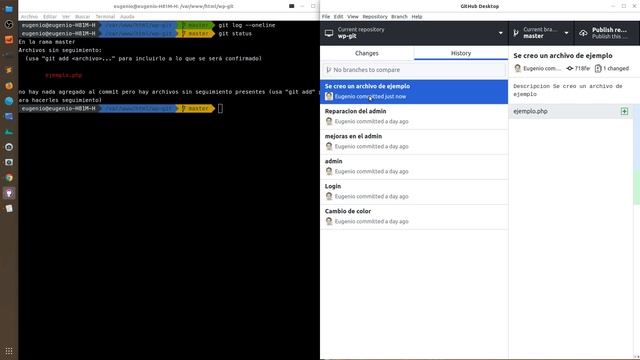Open the View menu in GitHub Desktop

click(x=353, y=17)
